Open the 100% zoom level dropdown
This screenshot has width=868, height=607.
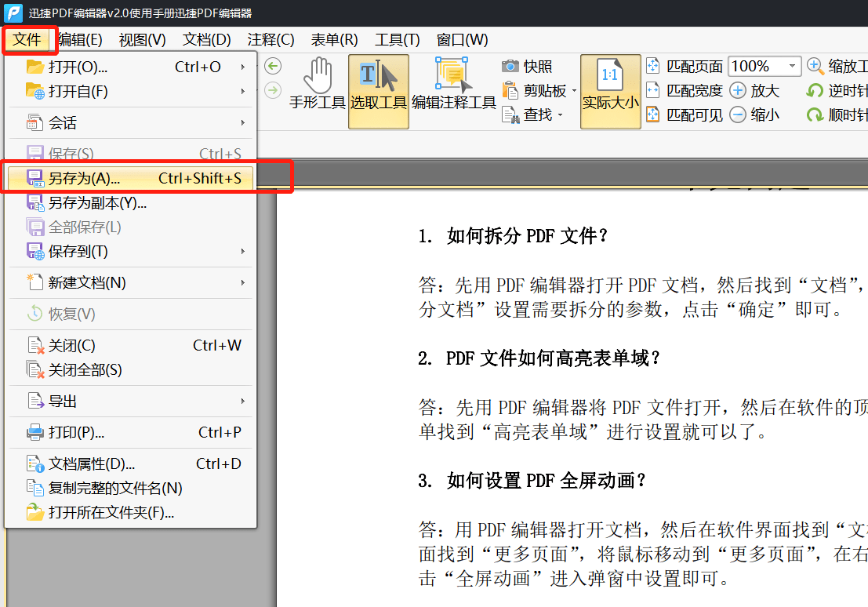point(791,66)
